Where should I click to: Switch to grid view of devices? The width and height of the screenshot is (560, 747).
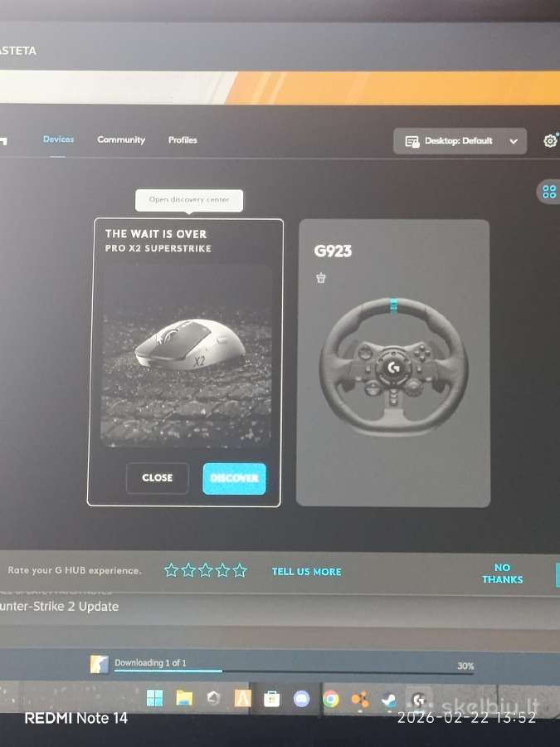549,192
